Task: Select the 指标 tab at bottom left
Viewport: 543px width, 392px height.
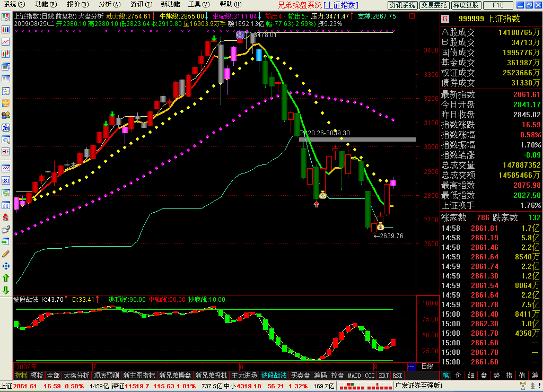Action: coord(21,376)
